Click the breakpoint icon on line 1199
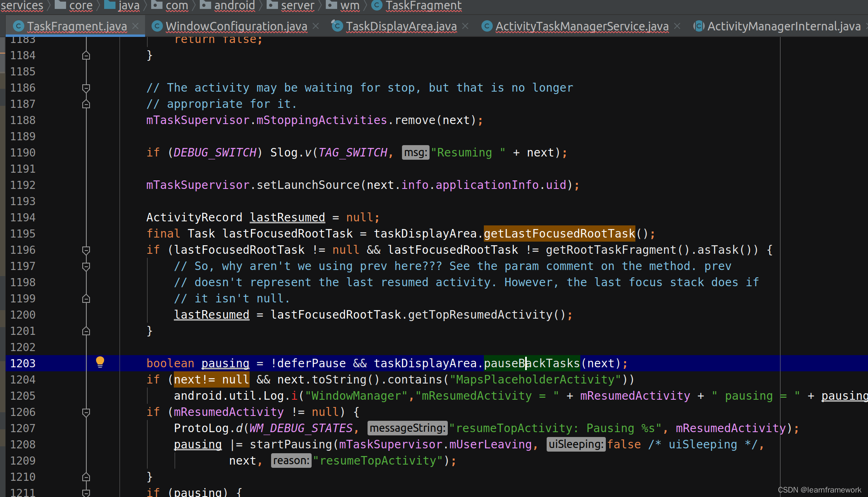The height and width of the screenshot is (497, 868). pos(86,298)
